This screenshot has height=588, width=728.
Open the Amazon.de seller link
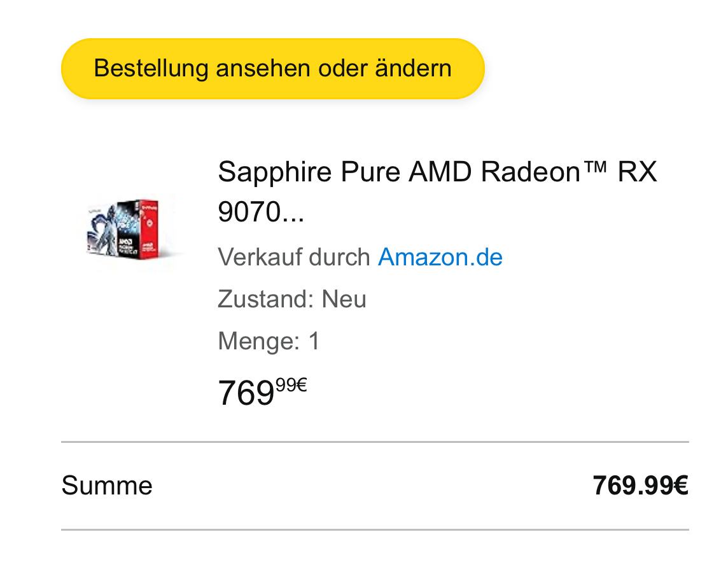pyautogui.click(x=440, y=257)
